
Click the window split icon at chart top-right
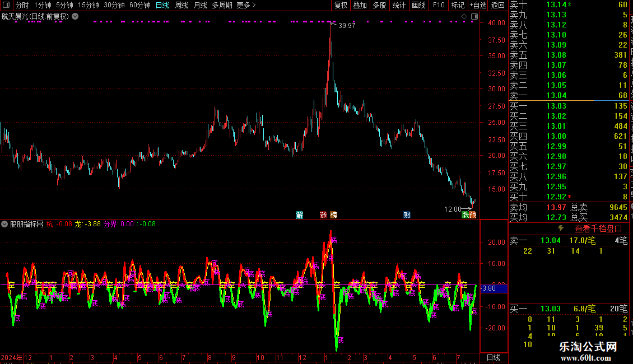(474, 17)
